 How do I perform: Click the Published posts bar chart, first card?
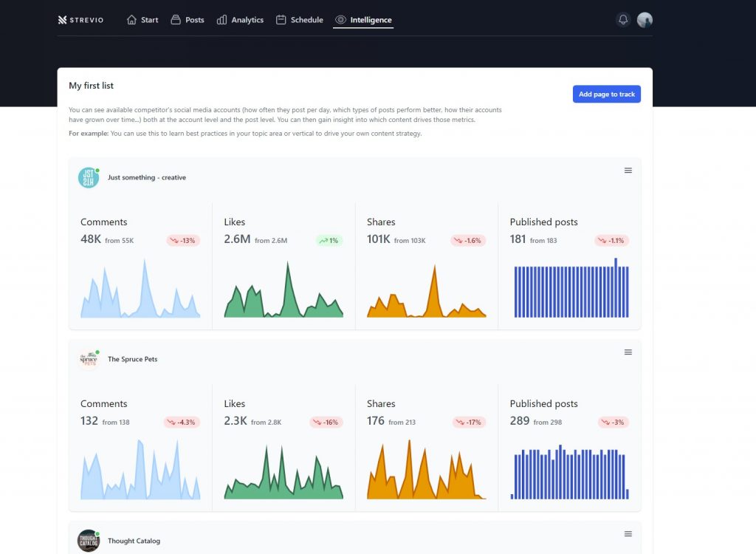[571, 287]
